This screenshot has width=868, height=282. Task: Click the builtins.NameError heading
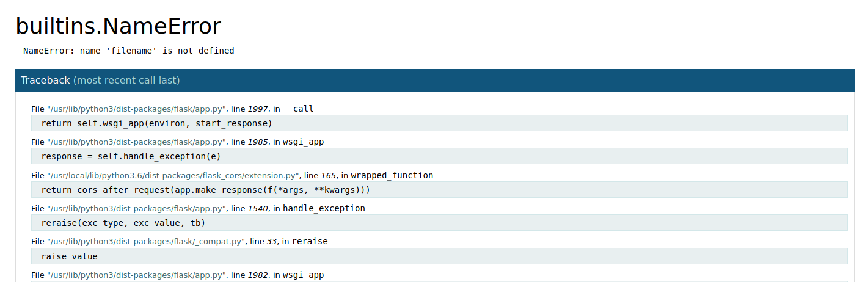(x=118, y=26)
